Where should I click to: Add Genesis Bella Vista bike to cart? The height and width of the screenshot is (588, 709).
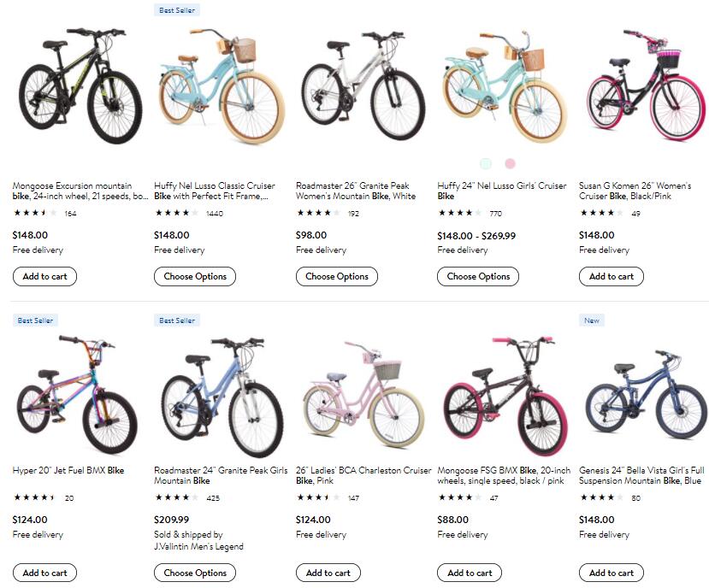(612, 573)
